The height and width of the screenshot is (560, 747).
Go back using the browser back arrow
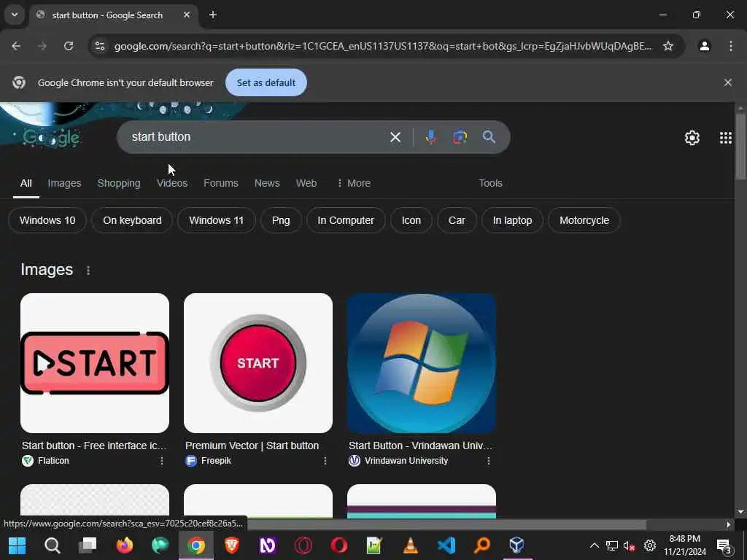coord(16,46)
